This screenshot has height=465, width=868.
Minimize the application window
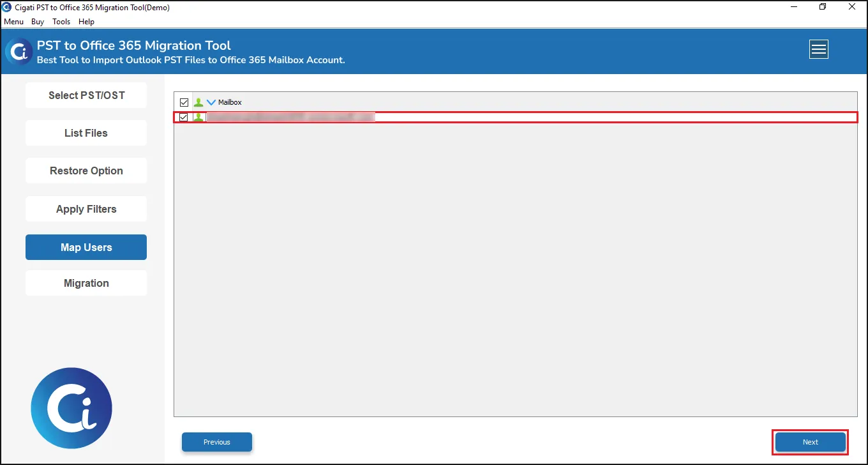coord(793,7)
